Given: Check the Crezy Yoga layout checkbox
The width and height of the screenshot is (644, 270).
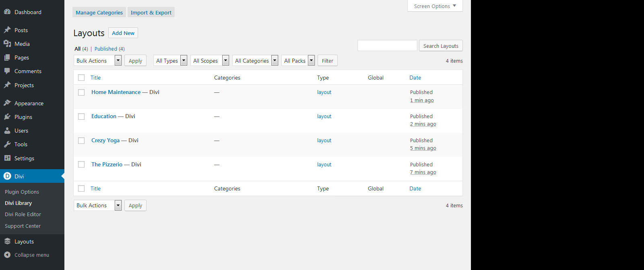Looking at the screenshot, I should pyautogui.click(x=81, y=141).
